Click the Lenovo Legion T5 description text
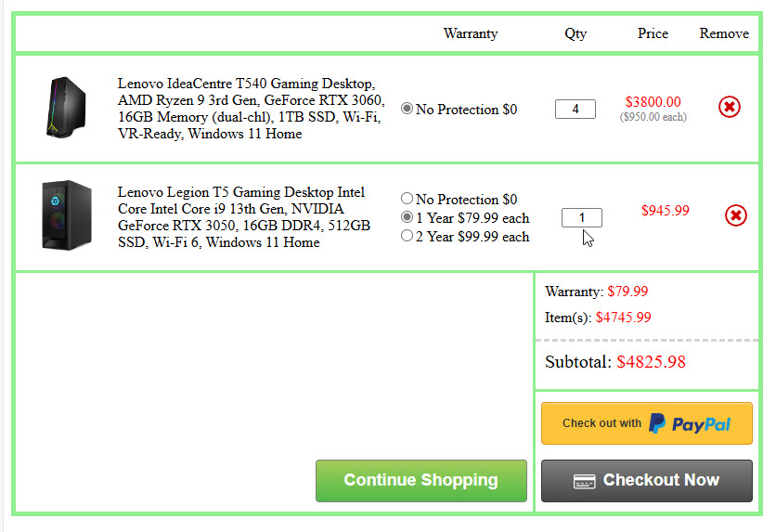 pyautogui.click(x=244, y=217)
